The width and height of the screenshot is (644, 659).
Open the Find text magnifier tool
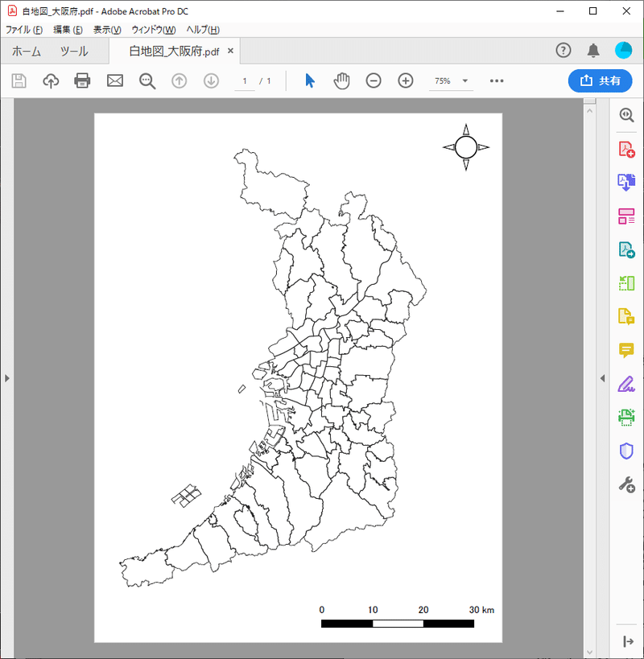click(147, 80)
